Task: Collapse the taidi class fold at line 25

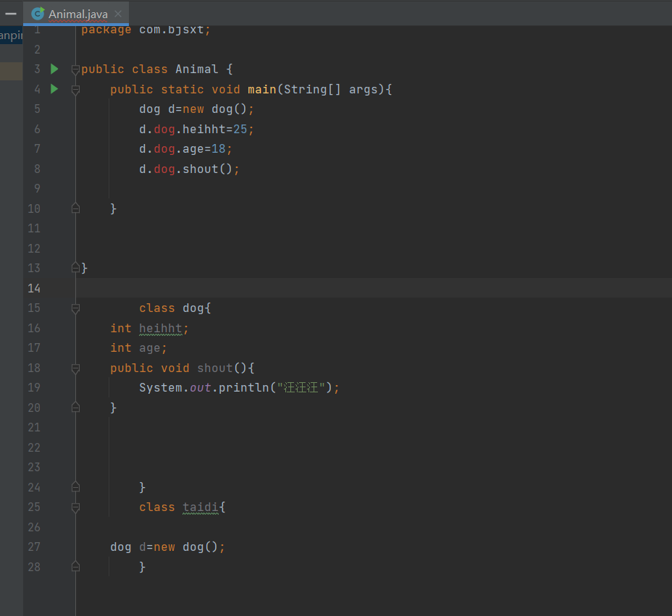Action: (75, 507)
